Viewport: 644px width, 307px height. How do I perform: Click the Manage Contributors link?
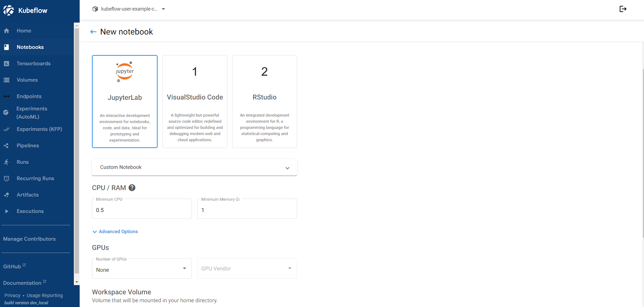click(x=29, y=239)
